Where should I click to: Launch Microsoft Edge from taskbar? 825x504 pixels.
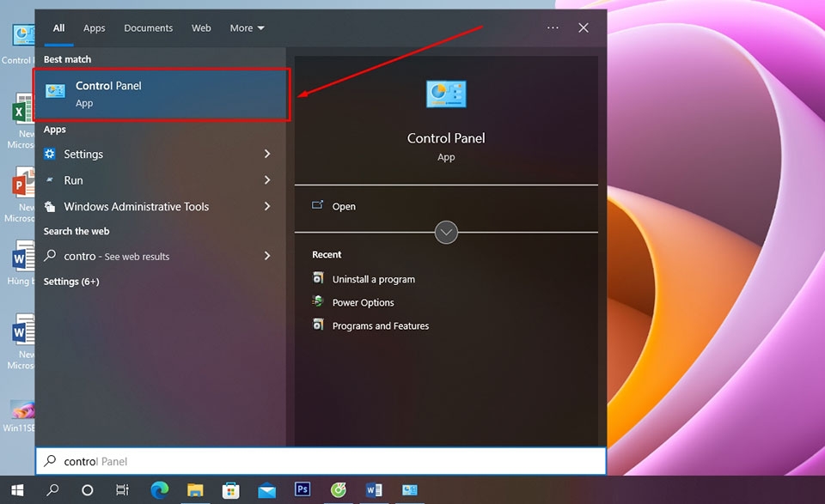tap(160, 489)
